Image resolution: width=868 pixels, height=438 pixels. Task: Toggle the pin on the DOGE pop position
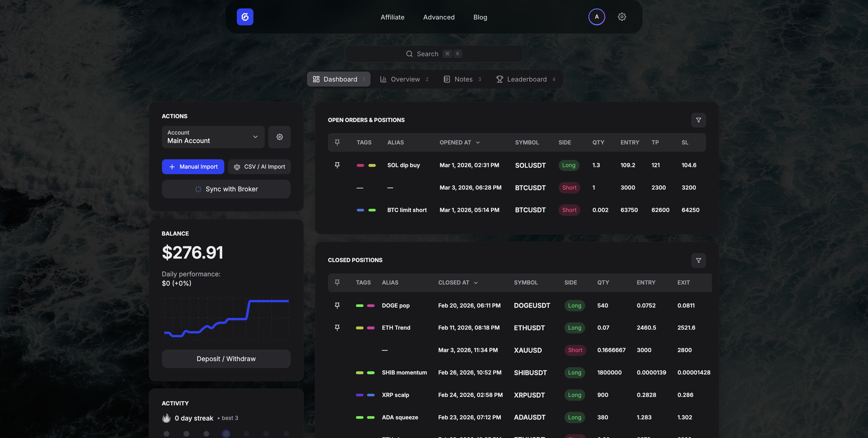pyautogui.click(x=337, y=305)
